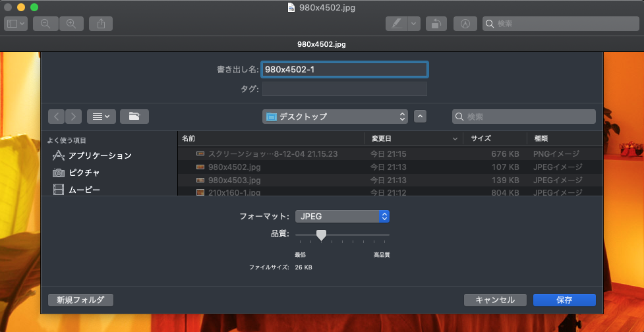
Task: Zoom in with the magnifier plus icon
Action: point(71,24)
